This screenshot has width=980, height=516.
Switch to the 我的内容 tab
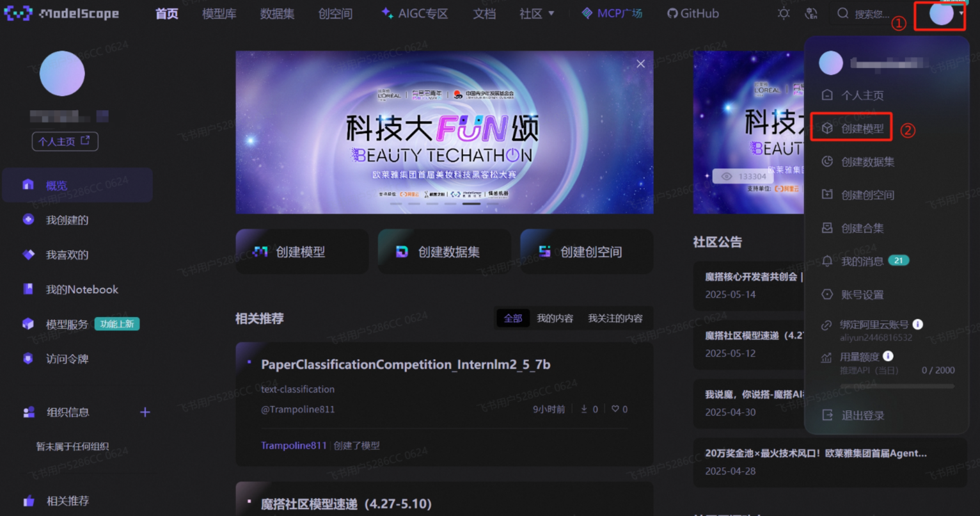pyautogui.click(x=555, y=318)
